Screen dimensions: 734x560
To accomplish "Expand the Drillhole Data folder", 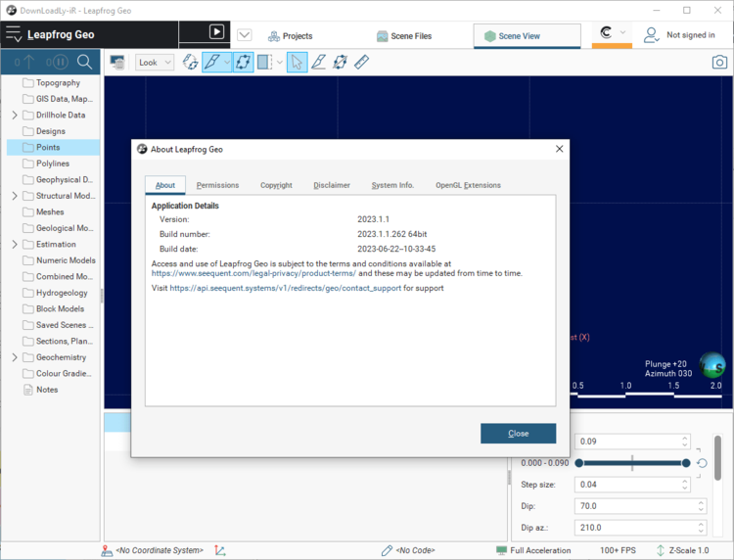I will [x=15, y=116].
